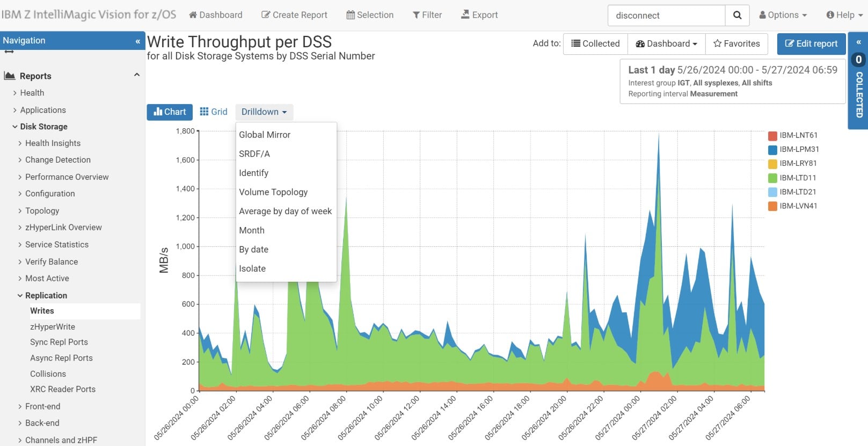Open the Filter option
Screen dimensions: 868x446
tap(427, 15)
